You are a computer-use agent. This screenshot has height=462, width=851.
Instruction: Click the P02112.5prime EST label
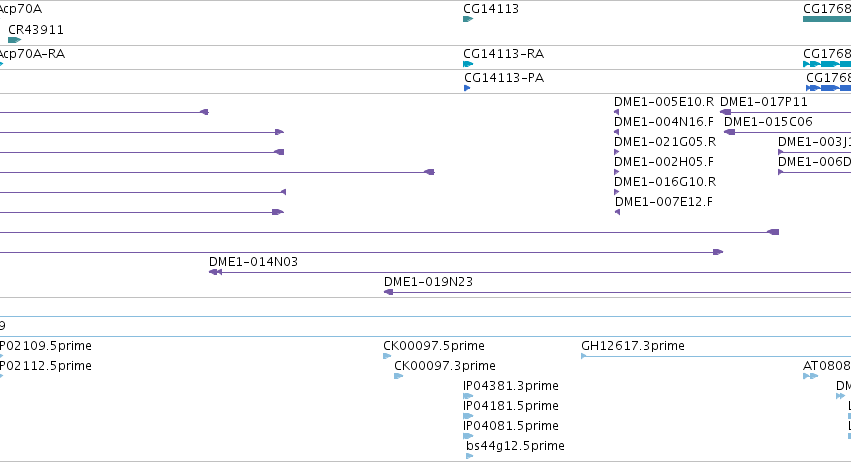coord(46,366)
